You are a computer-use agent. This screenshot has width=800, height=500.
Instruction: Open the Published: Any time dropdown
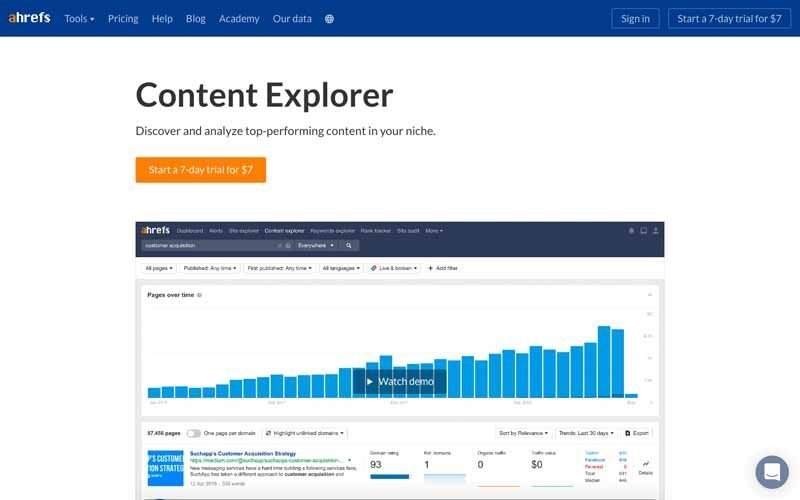(x=210, y=268)
